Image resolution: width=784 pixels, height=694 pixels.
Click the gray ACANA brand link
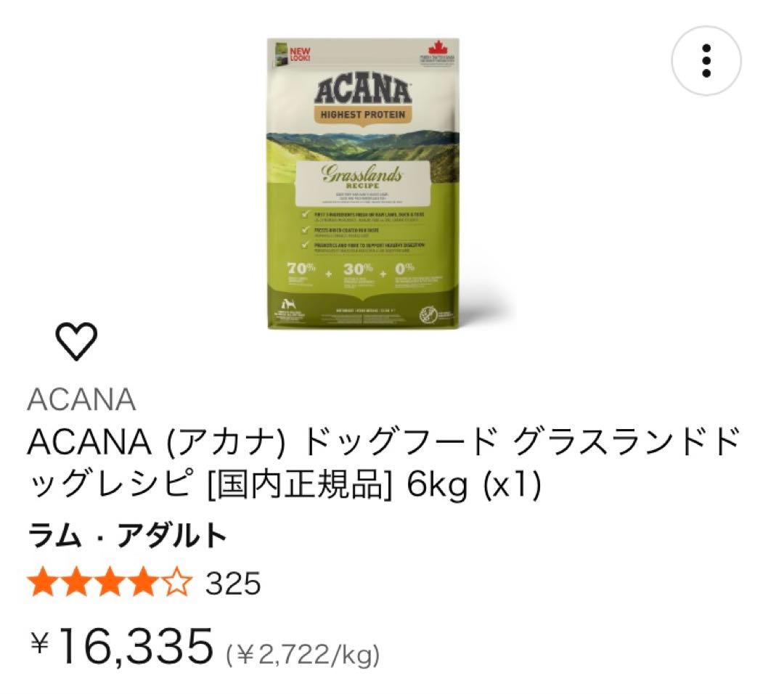tap(81, 399)
